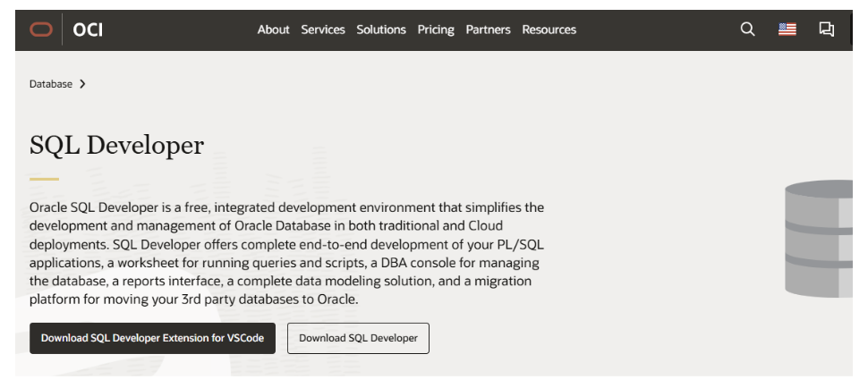Click the OCI text in header

[x=88, y=30]
